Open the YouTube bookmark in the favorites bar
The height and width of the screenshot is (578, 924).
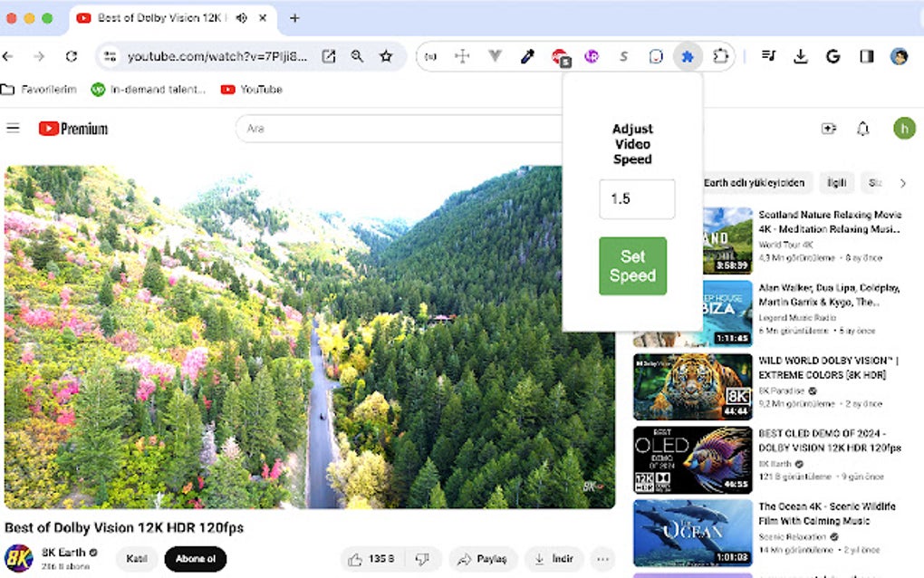click(x=252, y=89)
